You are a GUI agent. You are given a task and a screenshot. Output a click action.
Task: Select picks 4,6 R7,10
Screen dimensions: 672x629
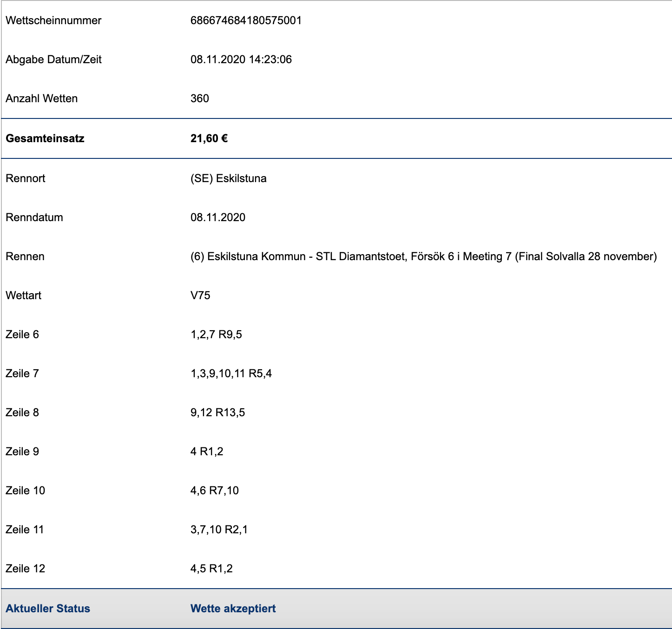coord(215,491)
